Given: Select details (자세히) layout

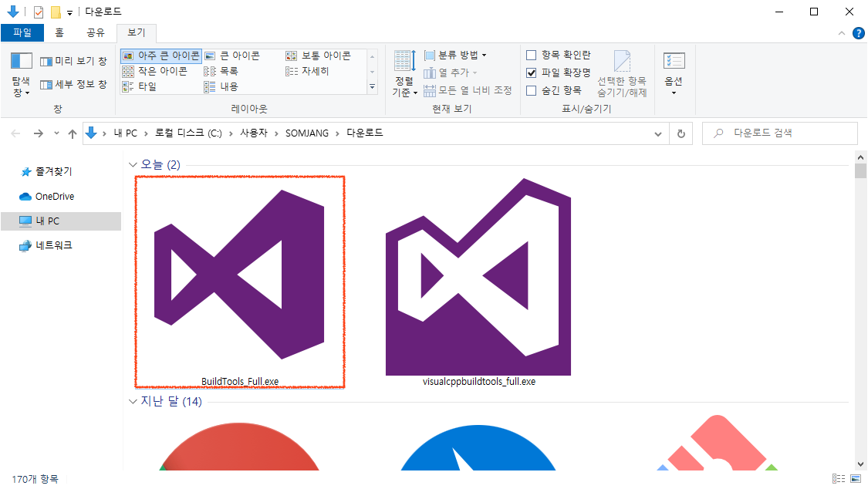Looking at the screenshot, I should tap(307, 72).
